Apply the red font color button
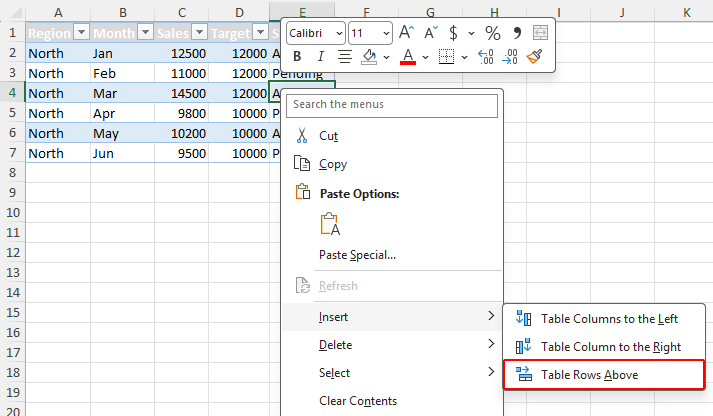 pyautogui.click(x=408, y=57)
